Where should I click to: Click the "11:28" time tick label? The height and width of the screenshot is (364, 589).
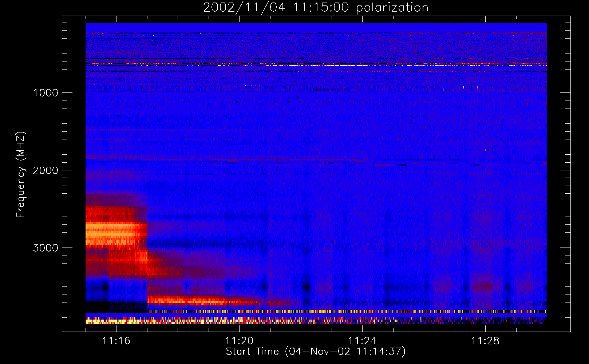pyautogui.click(x=485, y=341)
